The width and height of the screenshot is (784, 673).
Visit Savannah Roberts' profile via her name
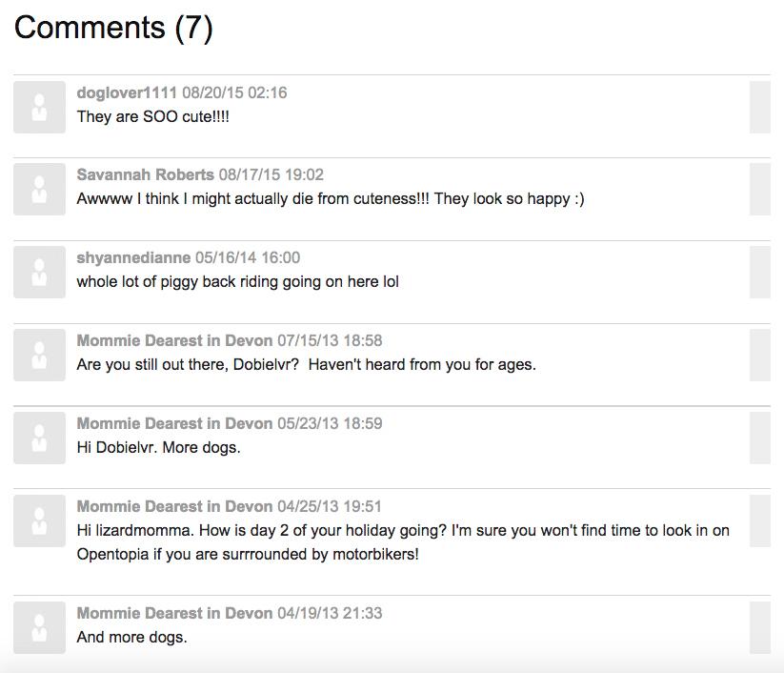coord(145,175)
